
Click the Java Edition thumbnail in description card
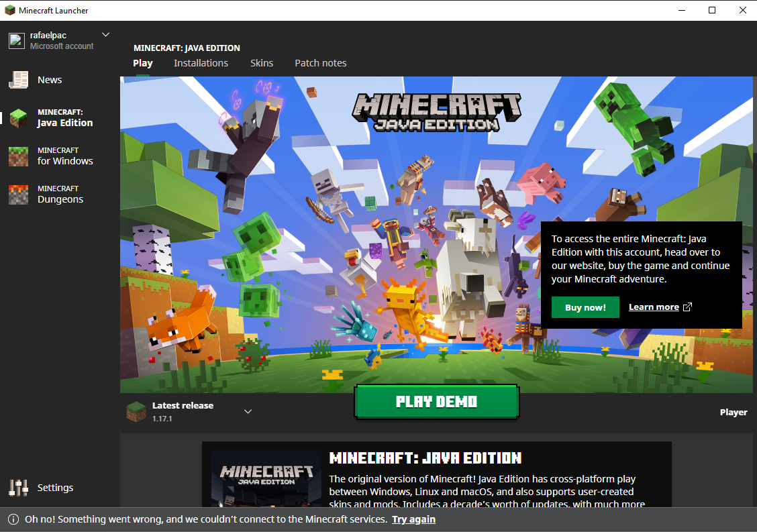click(266, 478)
